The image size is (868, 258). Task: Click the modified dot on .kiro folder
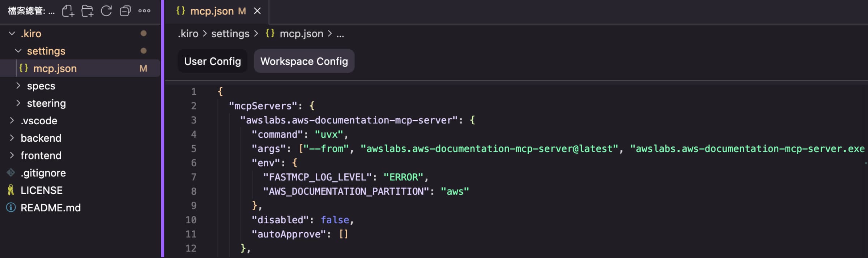[144, 33]
